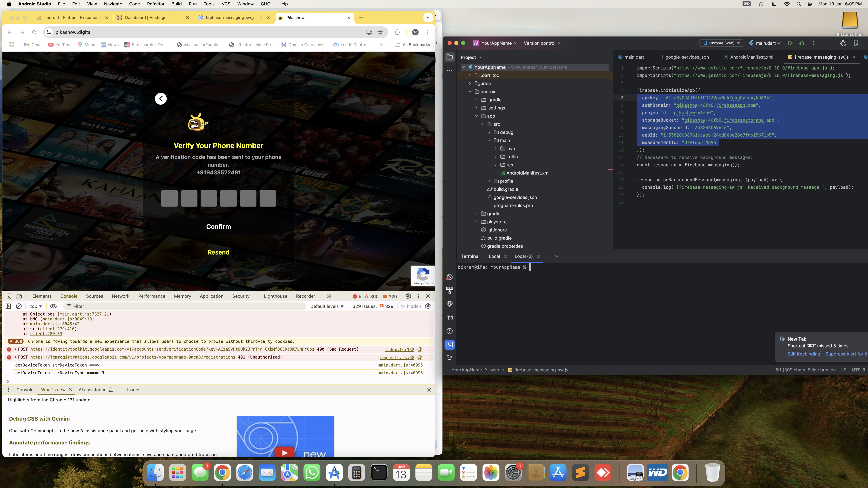Open Spotlight search in the menu bar
The height and width of the screenshot is (488, 868).
(x=799, y=4)
